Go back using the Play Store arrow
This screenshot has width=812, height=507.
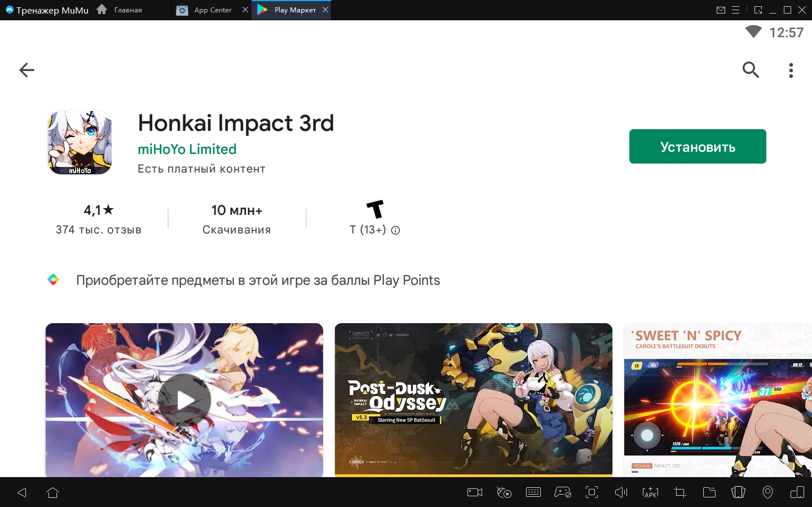click(x=27, y=70)
